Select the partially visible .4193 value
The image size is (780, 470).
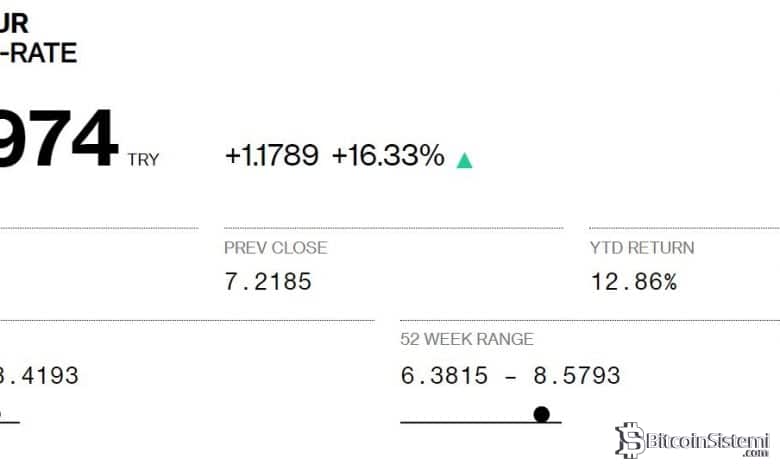pyautogui.click(x=40, y=376)
